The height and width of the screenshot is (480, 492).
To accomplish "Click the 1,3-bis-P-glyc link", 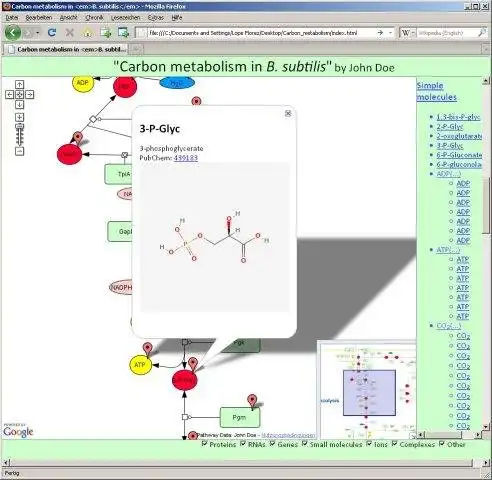I will 458,117.
